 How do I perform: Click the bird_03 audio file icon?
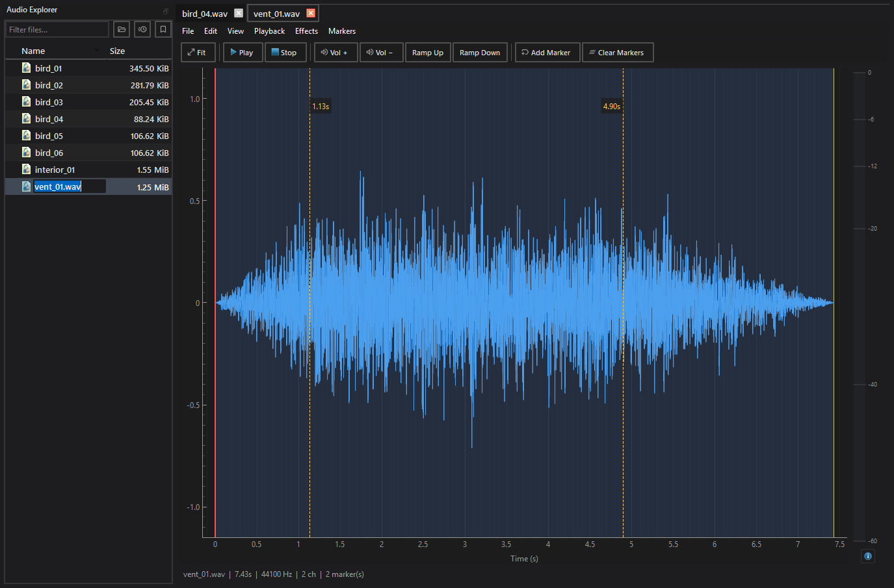(x=26, y=101)
